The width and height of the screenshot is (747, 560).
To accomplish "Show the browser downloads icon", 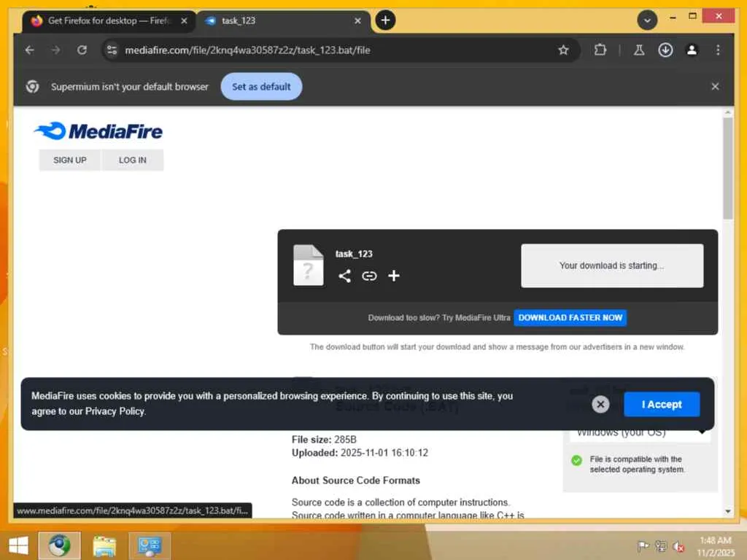I will [665, 50].
